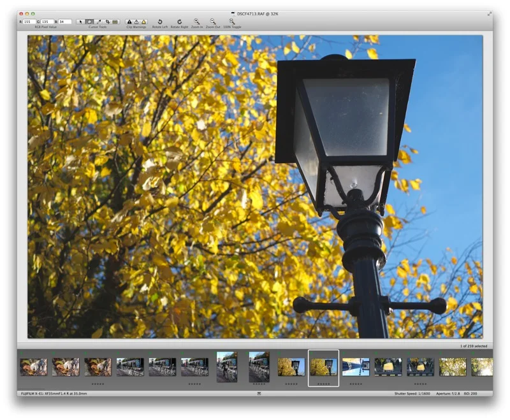
Task: Rotate the photo left
Action: 159,20
